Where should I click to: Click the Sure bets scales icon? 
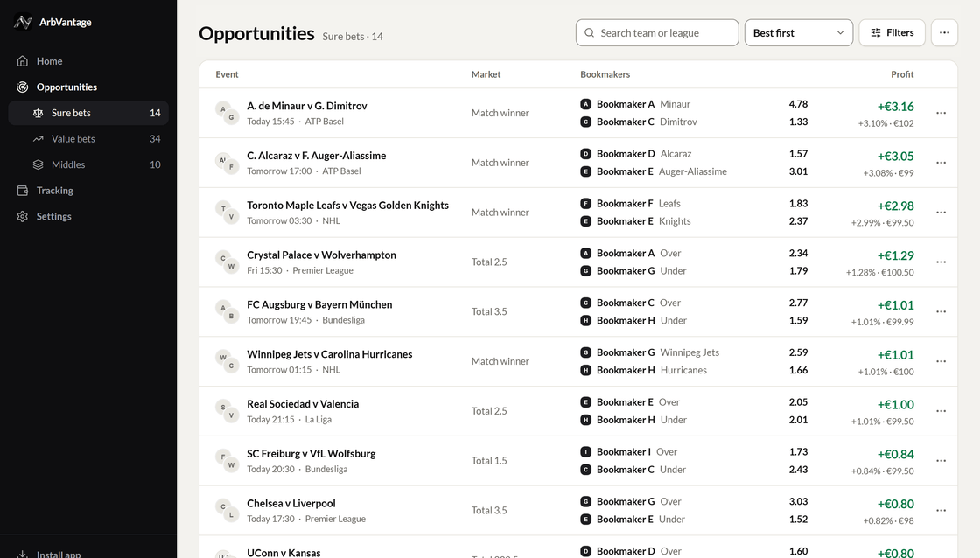pyautogui.click(x=38, y=113)
